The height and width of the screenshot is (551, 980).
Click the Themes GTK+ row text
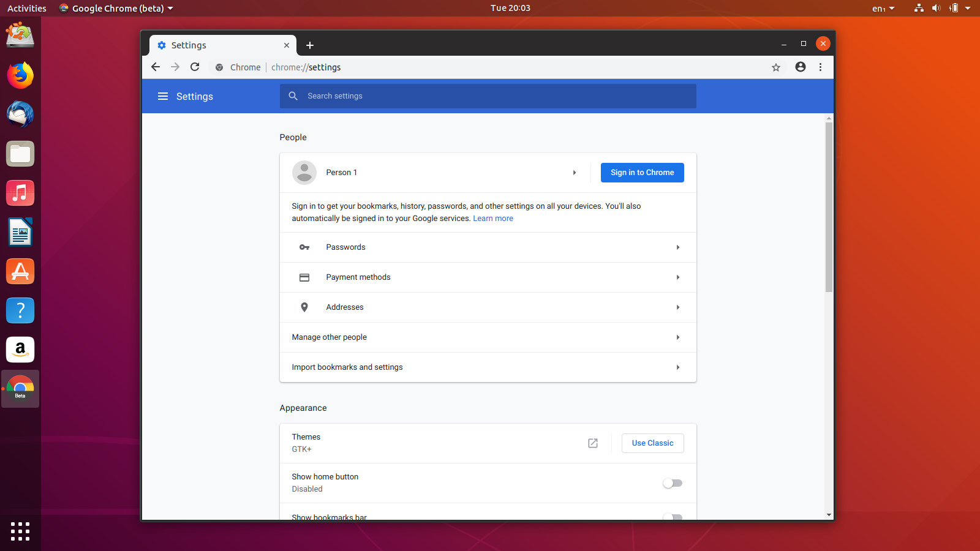pyautogui.click(x=306, y=443)
